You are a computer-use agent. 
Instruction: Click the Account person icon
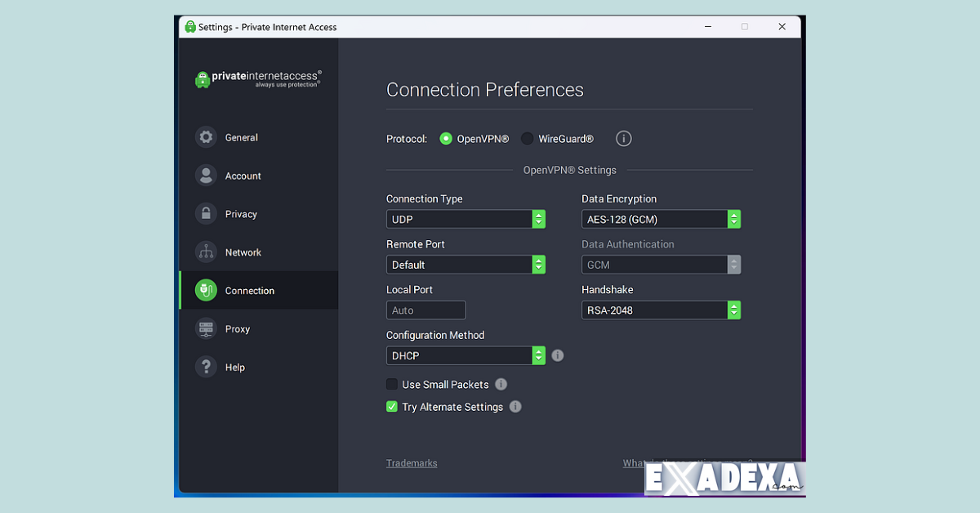point(206,175)
